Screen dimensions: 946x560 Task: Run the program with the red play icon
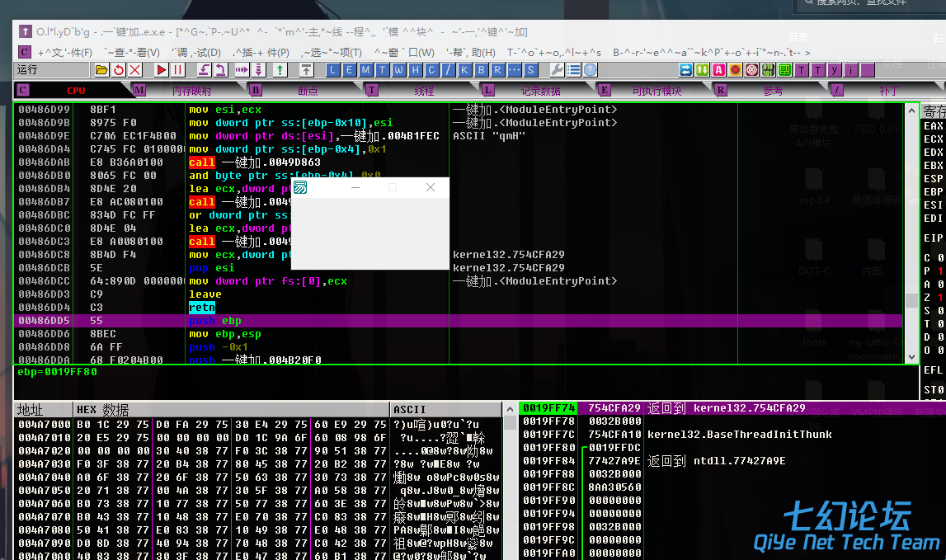pyautogui.click(x=161, y=70)
